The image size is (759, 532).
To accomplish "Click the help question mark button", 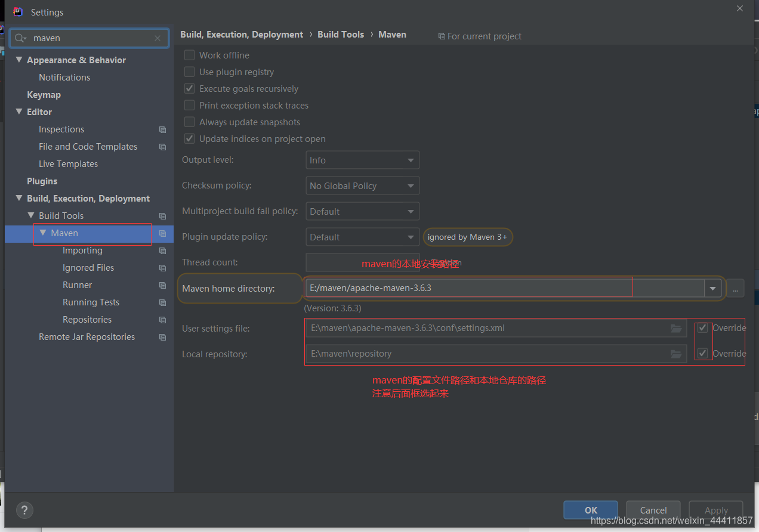I will pos(24,510).
